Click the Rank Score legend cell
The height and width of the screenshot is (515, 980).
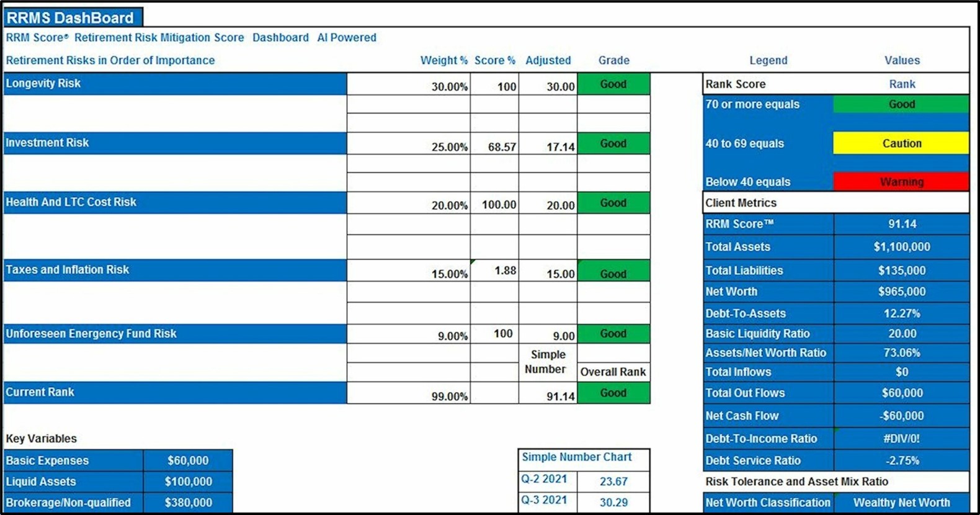coord(768,84)
